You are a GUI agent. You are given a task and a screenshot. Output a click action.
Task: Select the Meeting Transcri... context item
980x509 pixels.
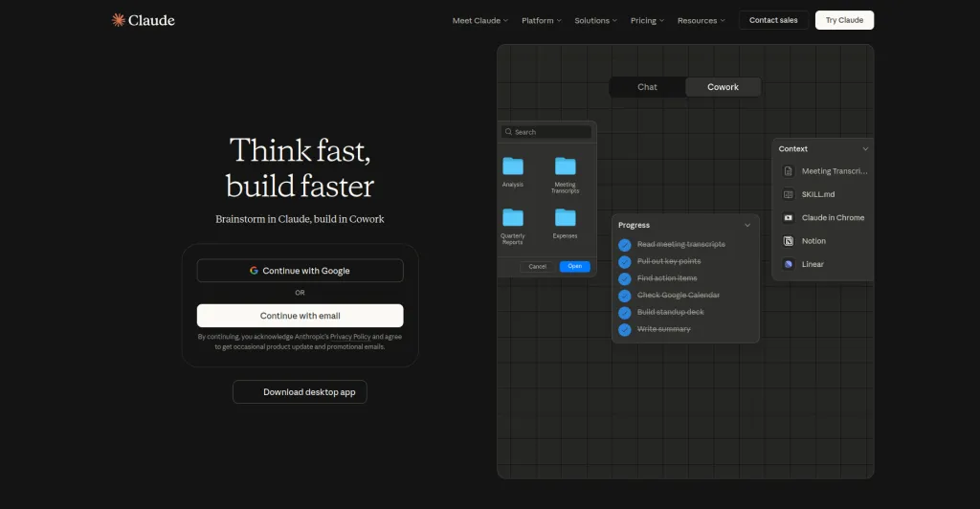coord(835,171)
